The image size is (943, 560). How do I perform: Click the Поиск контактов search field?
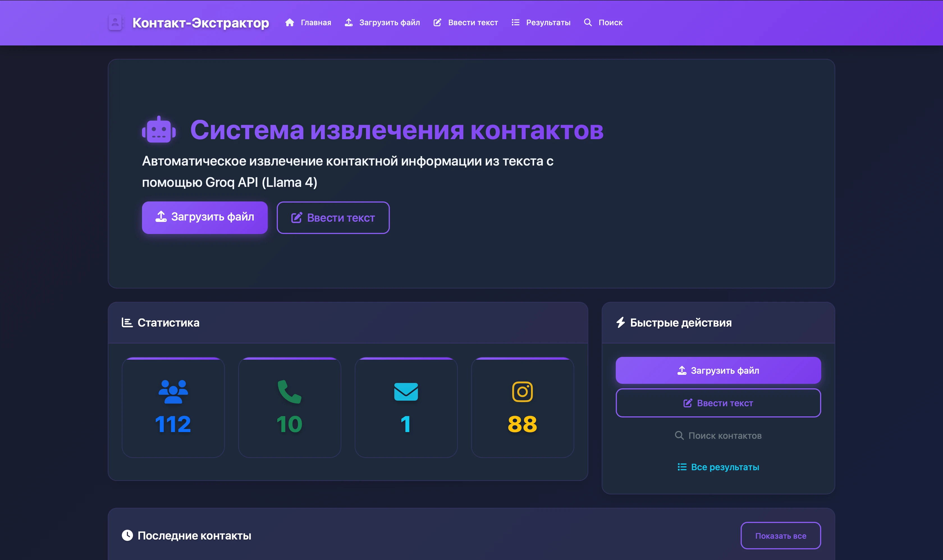[718, 435]
